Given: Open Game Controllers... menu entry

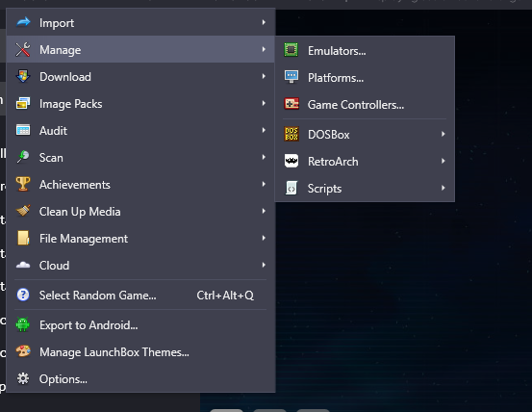Looking at the screenshot, I should 365,104.
